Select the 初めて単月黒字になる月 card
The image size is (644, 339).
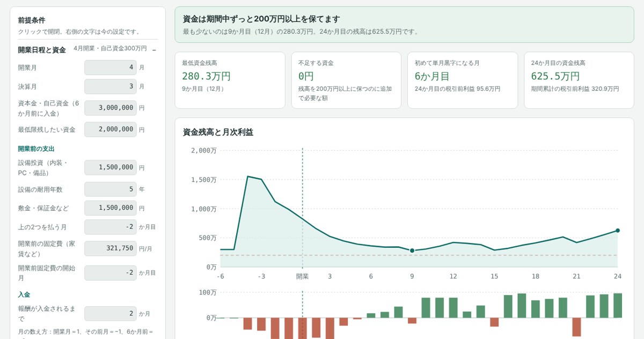463,80
